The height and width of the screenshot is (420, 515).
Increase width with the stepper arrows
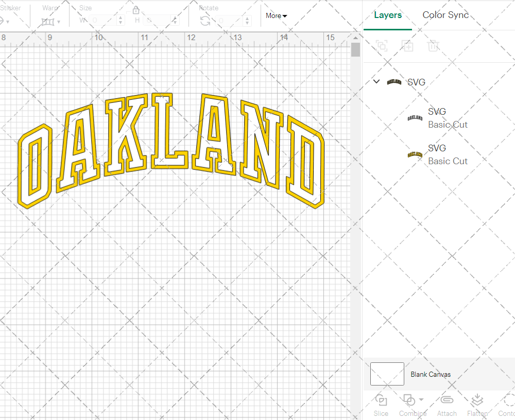click(121, 21)
